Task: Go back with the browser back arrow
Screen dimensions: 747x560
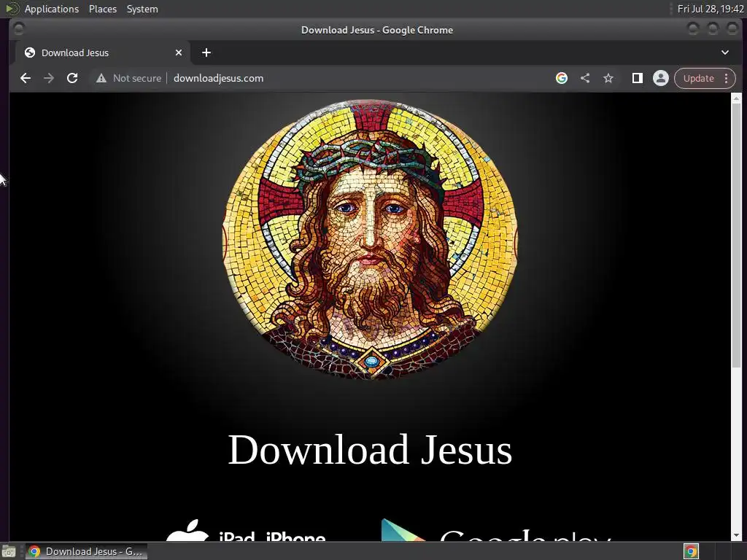Action: (x=26, y=78)
